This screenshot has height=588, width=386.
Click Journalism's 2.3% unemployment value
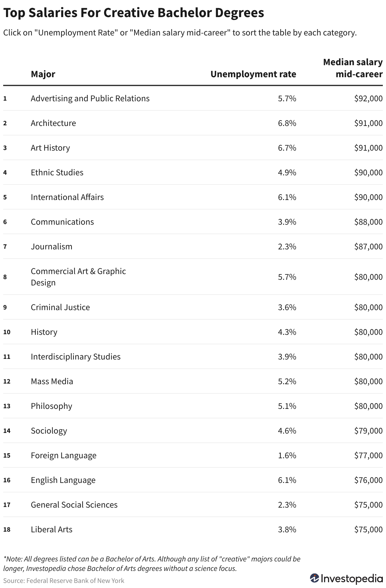[287, 247]
